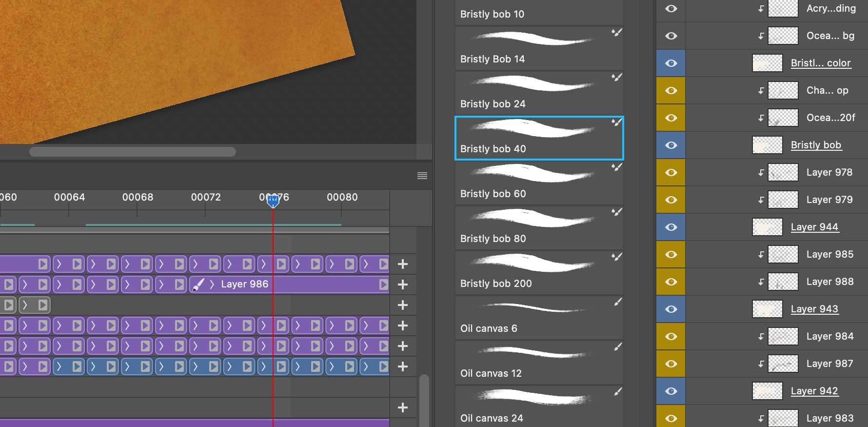Hide the Bristly bob layer

pyautogui.click(x=671, y=145)
